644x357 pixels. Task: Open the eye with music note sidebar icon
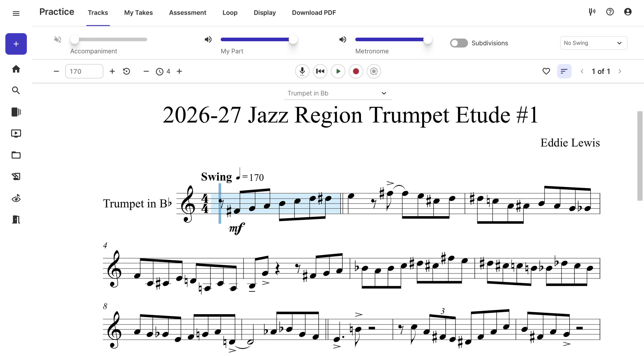point(16,198)
